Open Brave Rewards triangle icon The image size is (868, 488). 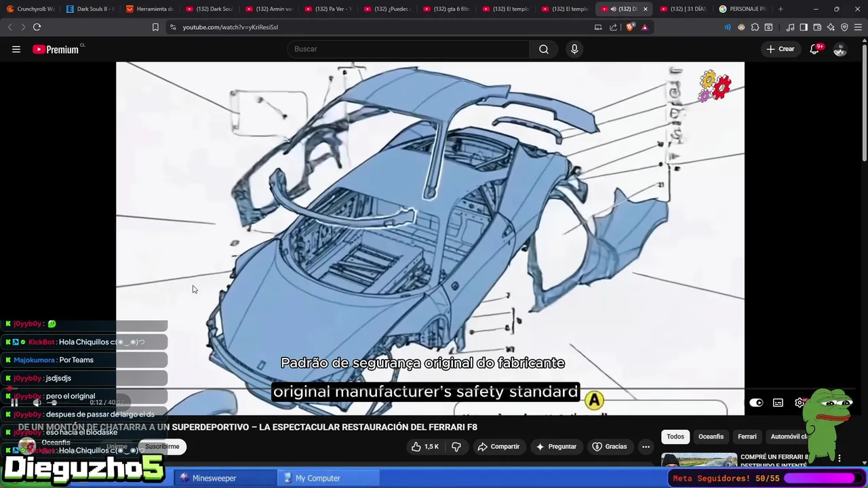tap(644, 27)
